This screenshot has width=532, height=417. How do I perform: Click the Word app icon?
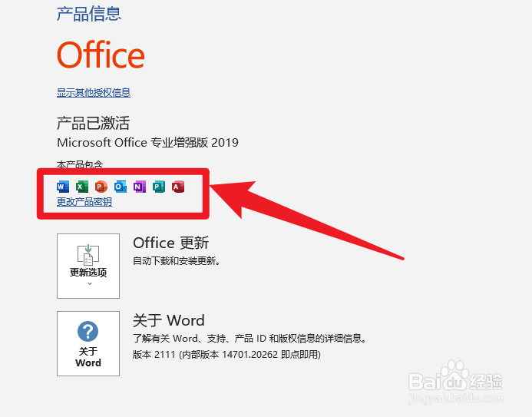tap(63, 187)
